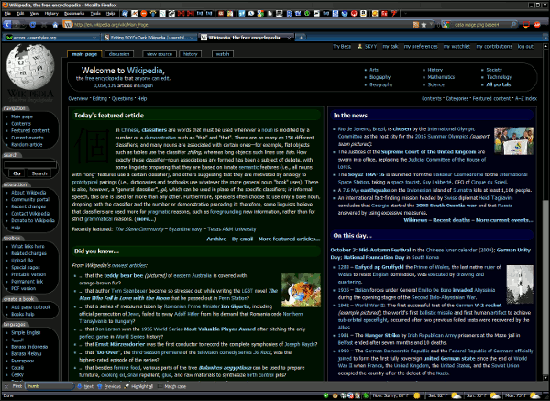Click the log out link
This screenshot has width=550, height=401.
tap(526, 46)
